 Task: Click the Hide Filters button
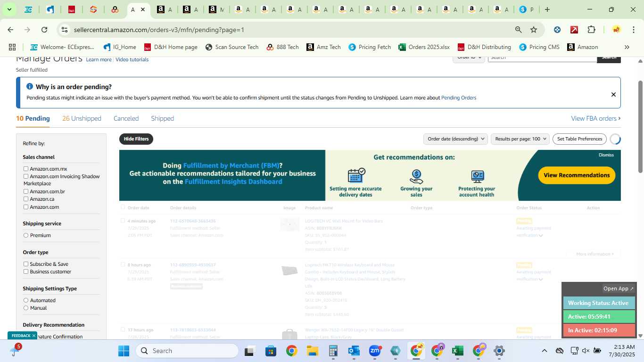point(136,139)
